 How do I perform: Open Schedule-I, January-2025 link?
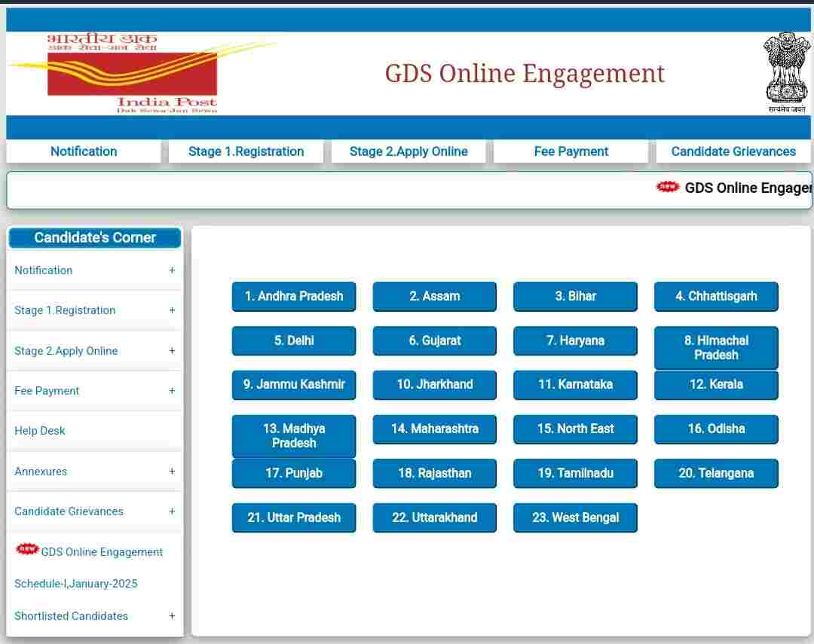(76, 584)
